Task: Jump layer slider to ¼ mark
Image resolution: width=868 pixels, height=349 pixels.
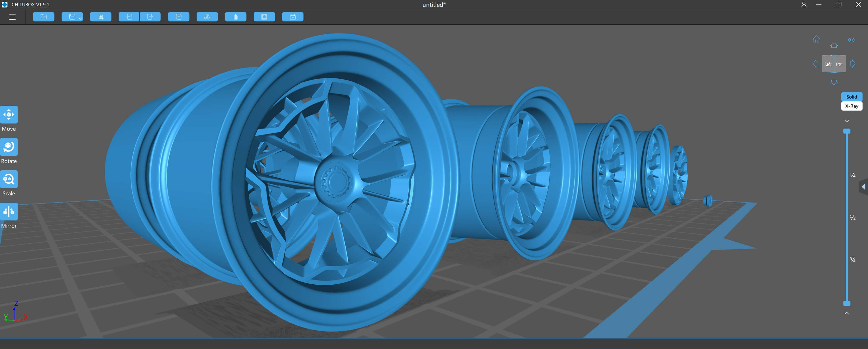Action: coord(852,175)
